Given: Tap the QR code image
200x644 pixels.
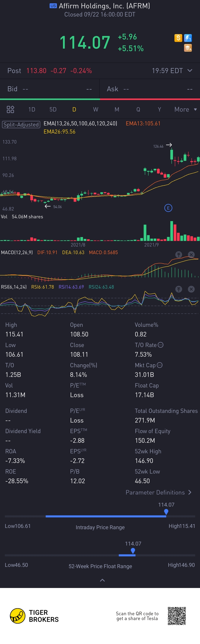Looking at the screenshot, I should 177,616.
